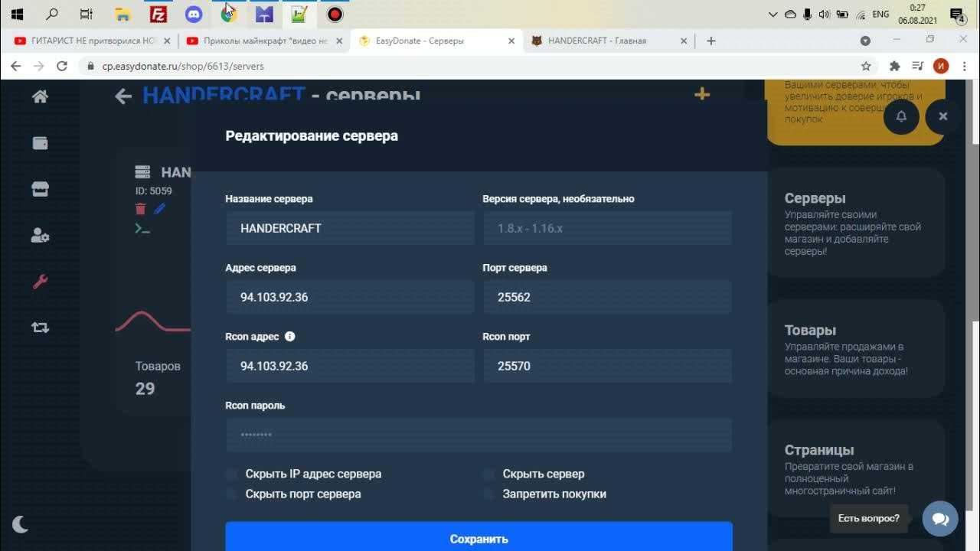Delete server using the red trash icon
This screenshot has width=980, height=551.
tap(140, 209)
